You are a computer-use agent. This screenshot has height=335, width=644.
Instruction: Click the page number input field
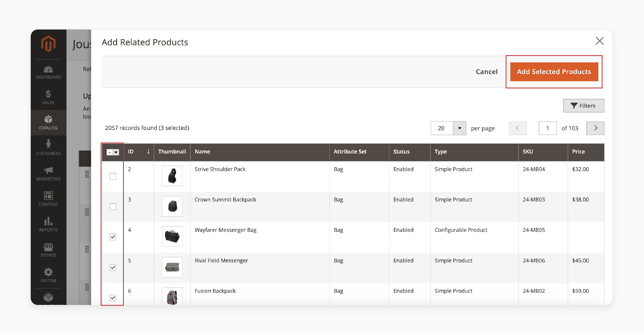coord(547,128)
